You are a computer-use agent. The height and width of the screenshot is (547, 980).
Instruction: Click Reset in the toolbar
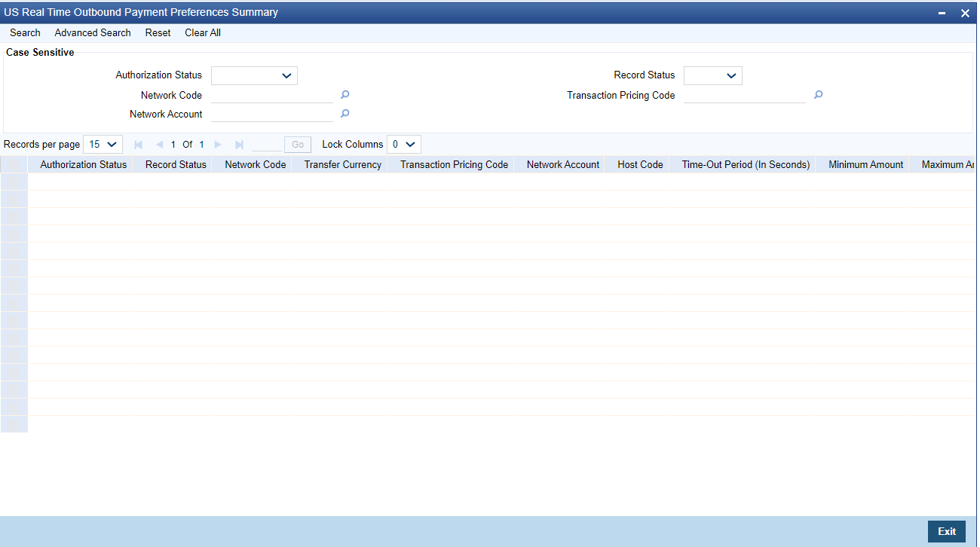coord(158,33)
